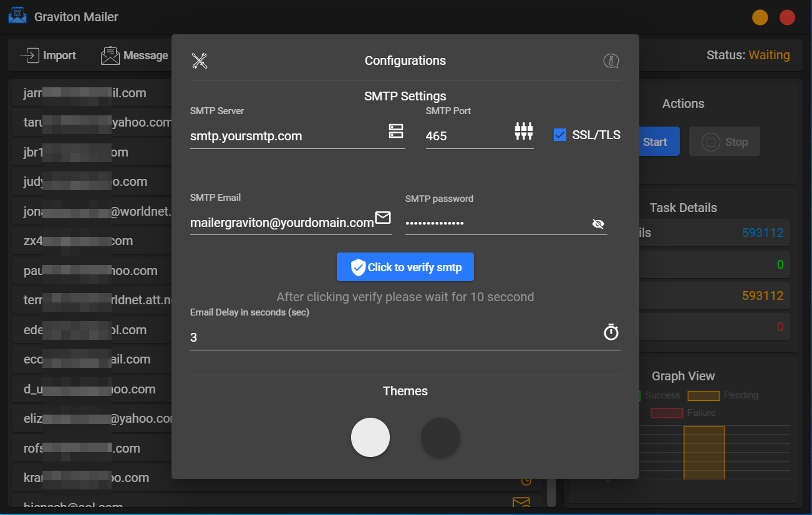Click the orange 593112 pending value
Image resolution: width=812 pixels, height=515 pixels.
click(762, 296)
